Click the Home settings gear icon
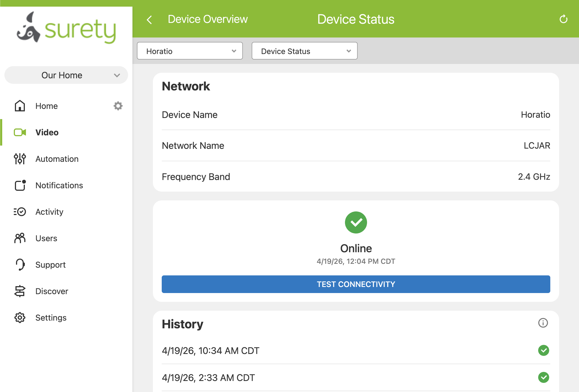This screenshot has height=392, width=579. click(x=118, y=106)
